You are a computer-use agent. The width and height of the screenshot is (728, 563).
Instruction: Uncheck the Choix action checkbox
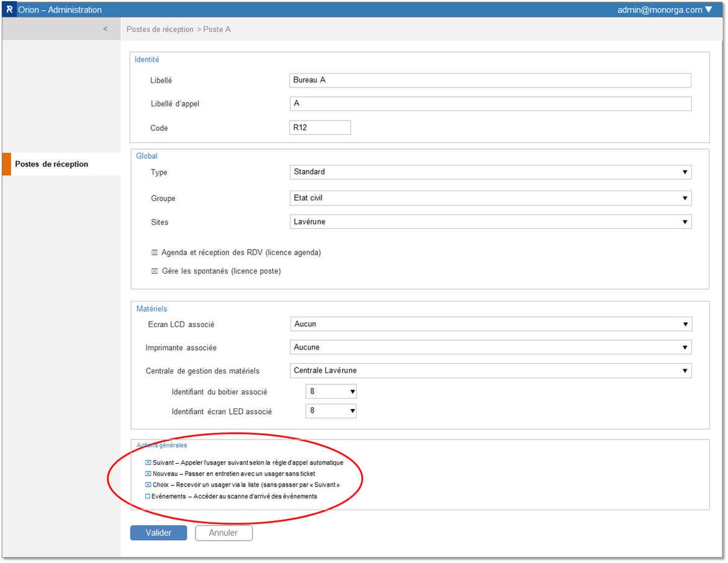click(148, 485)
